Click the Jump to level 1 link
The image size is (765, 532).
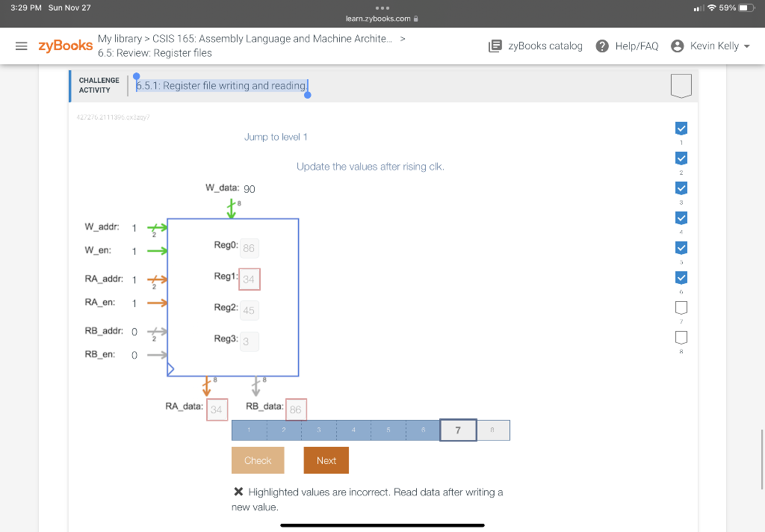click(276, 137)
